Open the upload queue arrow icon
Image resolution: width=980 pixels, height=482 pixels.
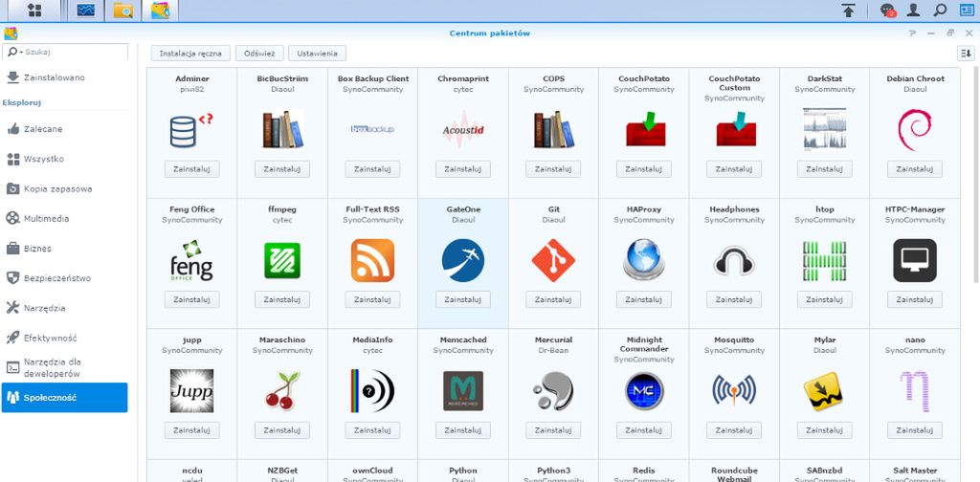[848, 10]
